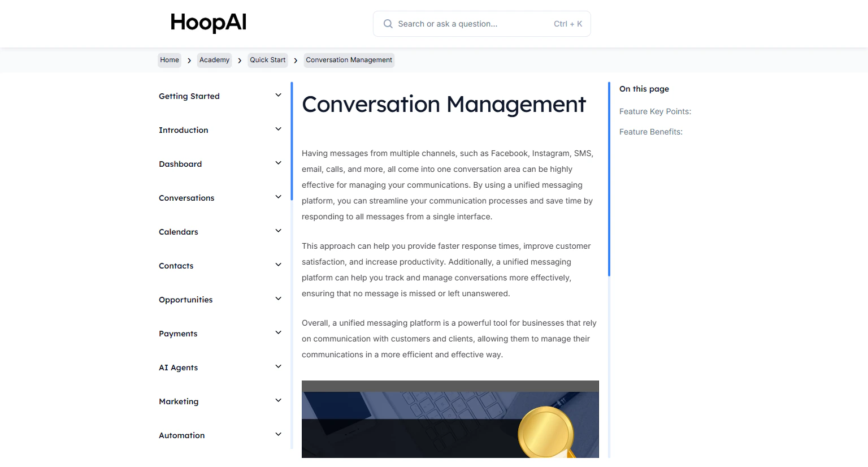Open the Dashboard sidebar section
This screenshot has height=467, width=868.
coord(180,164)
